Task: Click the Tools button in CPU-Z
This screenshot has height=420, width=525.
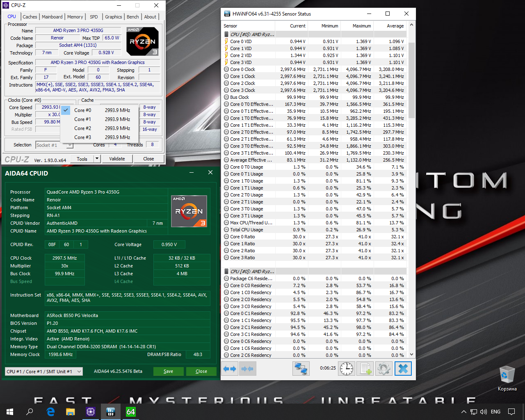Action: click(x=82, y=159)
